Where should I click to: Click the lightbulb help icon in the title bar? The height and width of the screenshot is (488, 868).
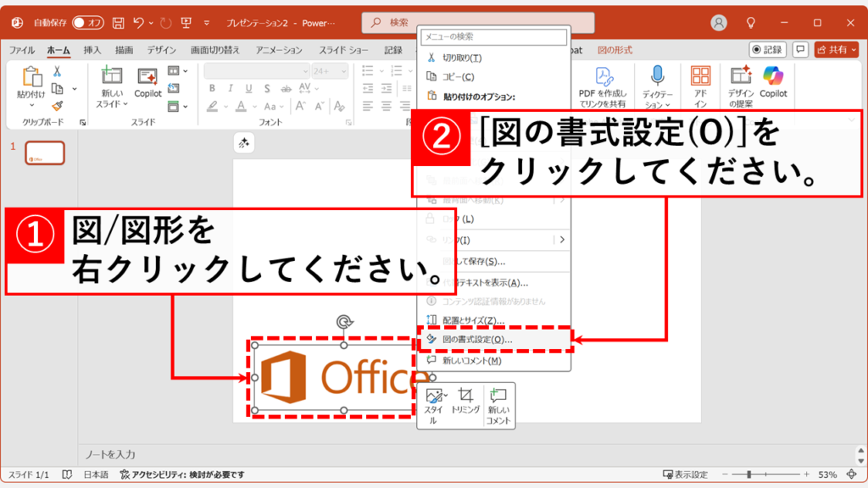751,23
